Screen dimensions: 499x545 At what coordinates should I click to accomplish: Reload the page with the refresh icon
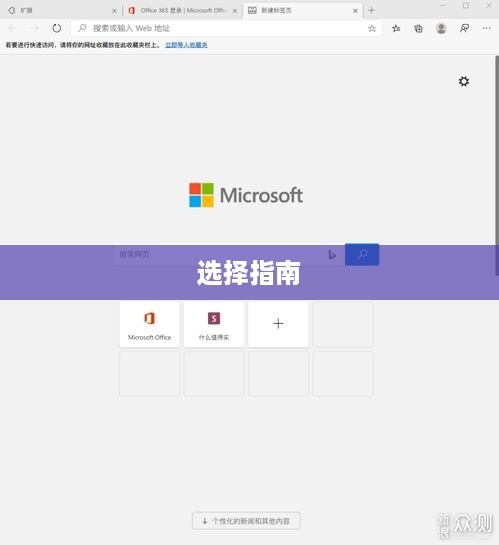click(57, 28)
